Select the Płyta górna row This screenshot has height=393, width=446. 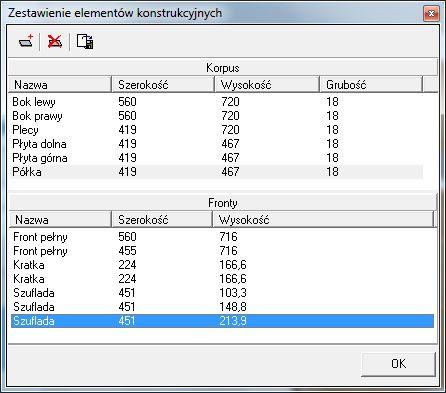(217, 158)
